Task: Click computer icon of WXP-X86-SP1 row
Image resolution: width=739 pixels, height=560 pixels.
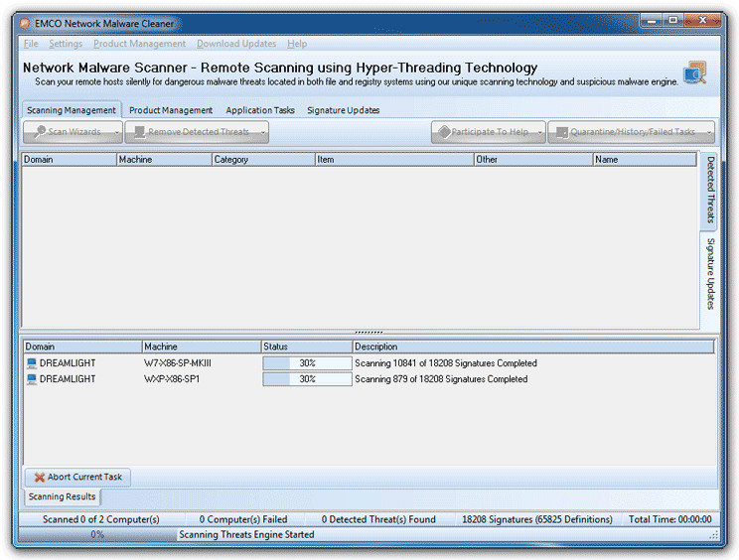Action: pos(32,379)
